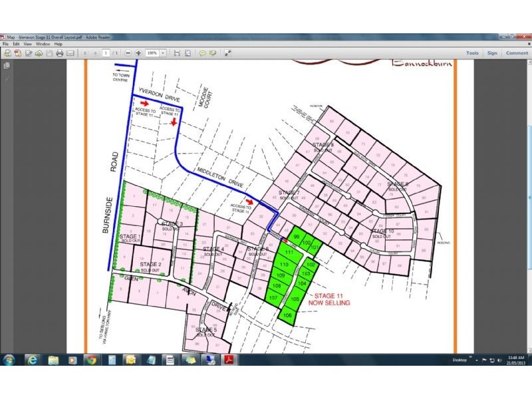Save the document with the Save icon
The height and width of the screenshot is (399, 532).
point(49,52)
